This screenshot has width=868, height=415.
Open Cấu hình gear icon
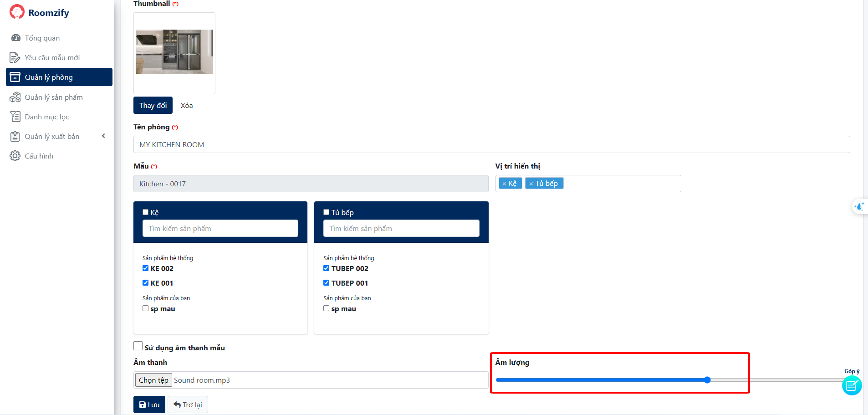[x=15, y=156]
